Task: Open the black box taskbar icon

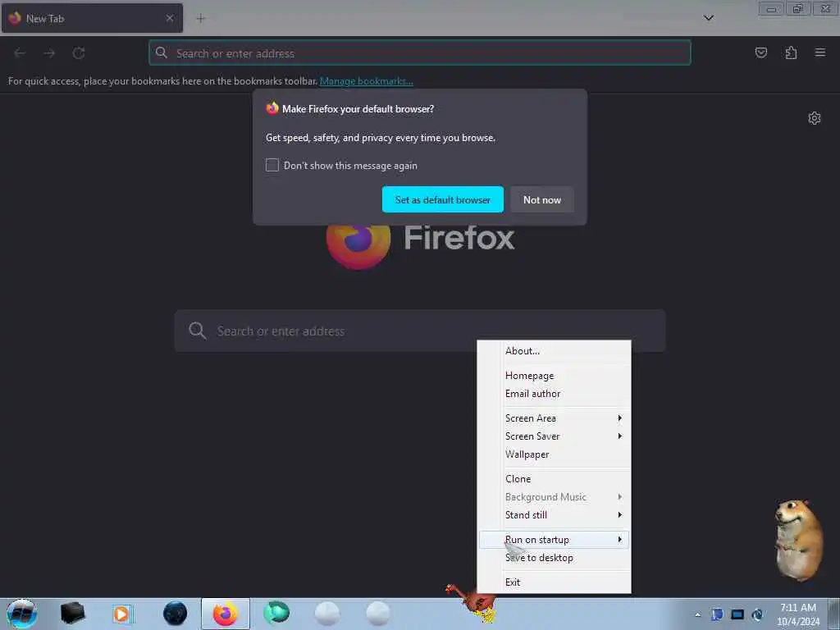Action: [x=72, y=614]
